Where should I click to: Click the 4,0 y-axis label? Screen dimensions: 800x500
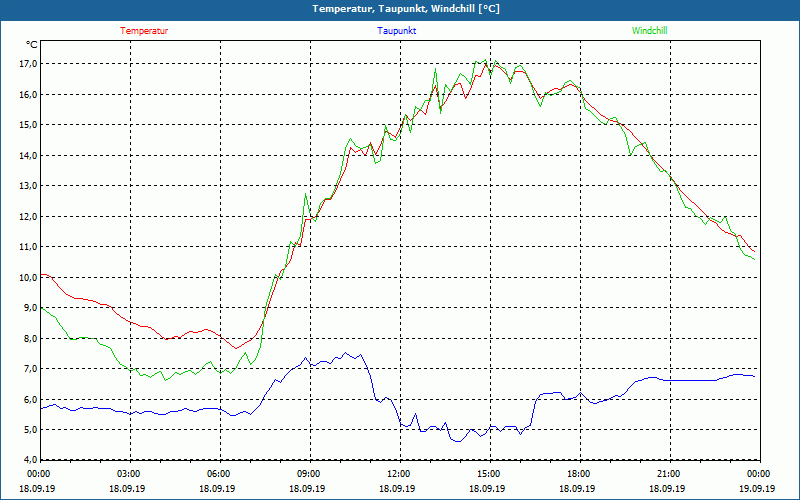click(x=29, y=460)
